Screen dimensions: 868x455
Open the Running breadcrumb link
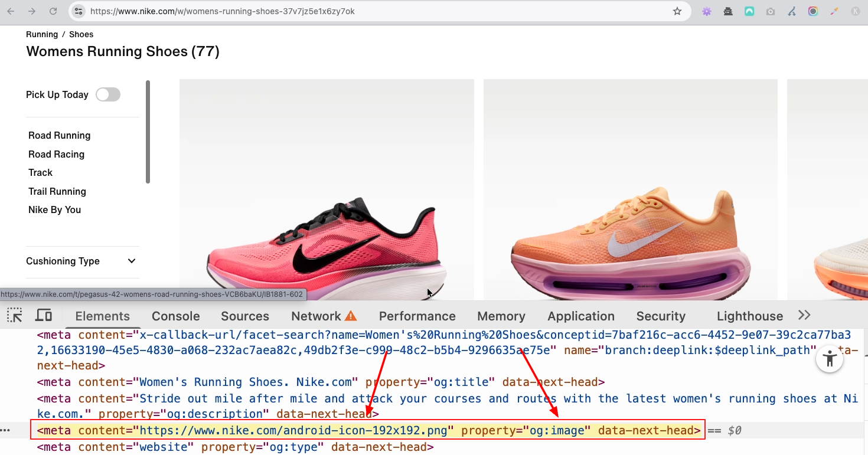[x=41, y=34]
